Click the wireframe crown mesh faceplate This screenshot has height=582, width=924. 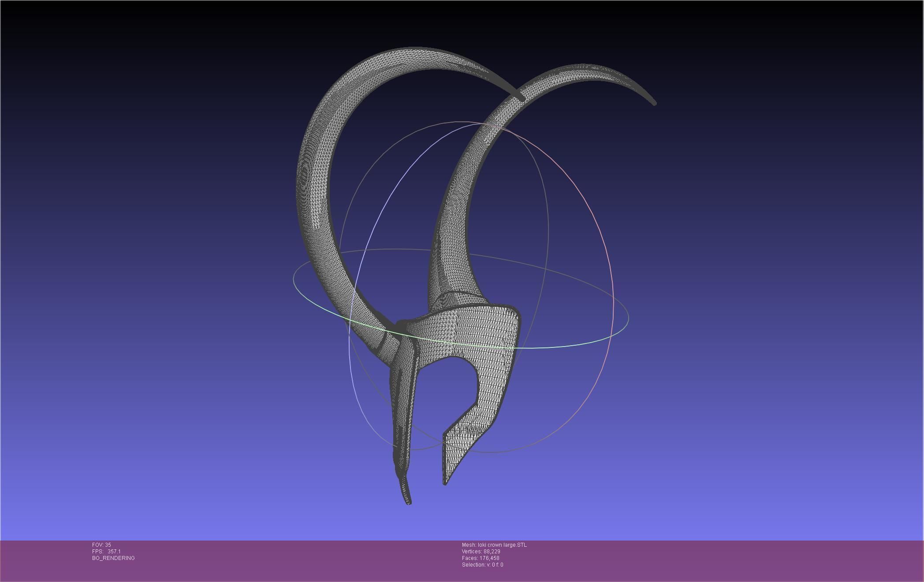point(476,335)
